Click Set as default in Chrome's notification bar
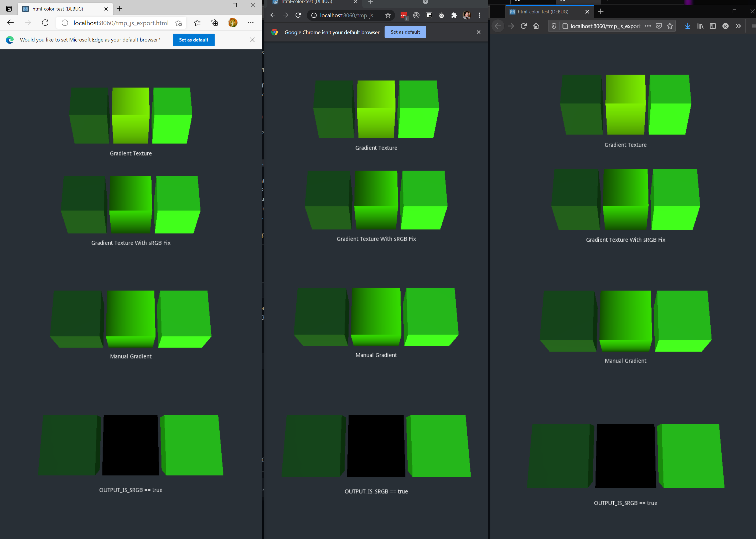 [405, 32]
